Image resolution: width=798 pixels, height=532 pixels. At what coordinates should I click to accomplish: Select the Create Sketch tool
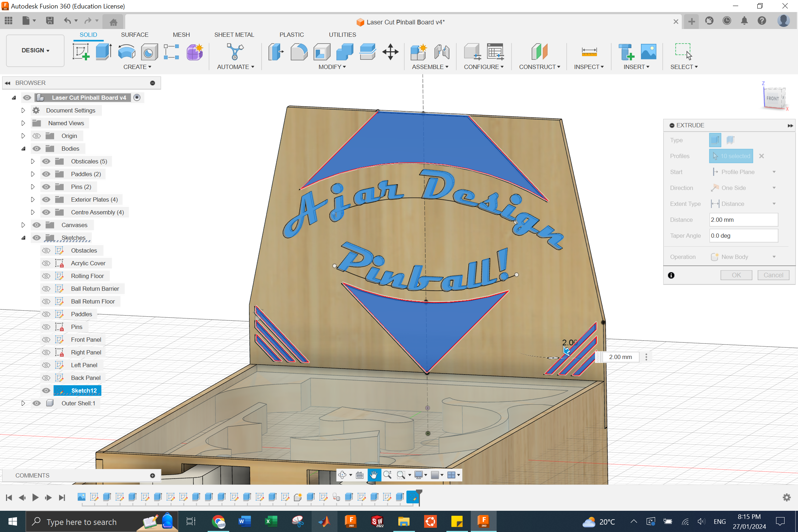click(x=81, y=52)
